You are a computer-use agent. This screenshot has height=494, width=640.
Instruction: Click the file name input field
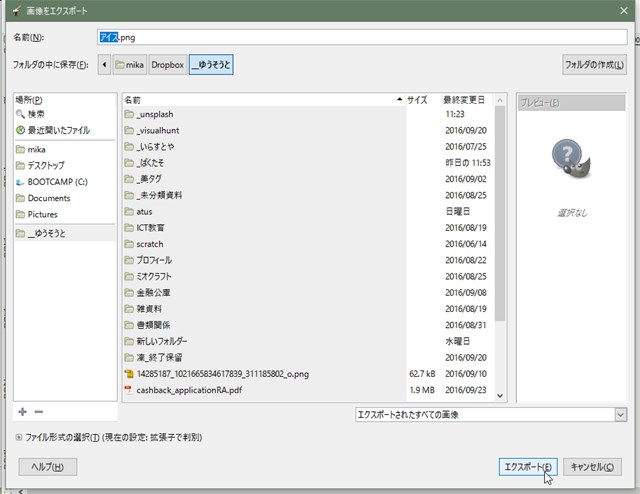[360, 37]
